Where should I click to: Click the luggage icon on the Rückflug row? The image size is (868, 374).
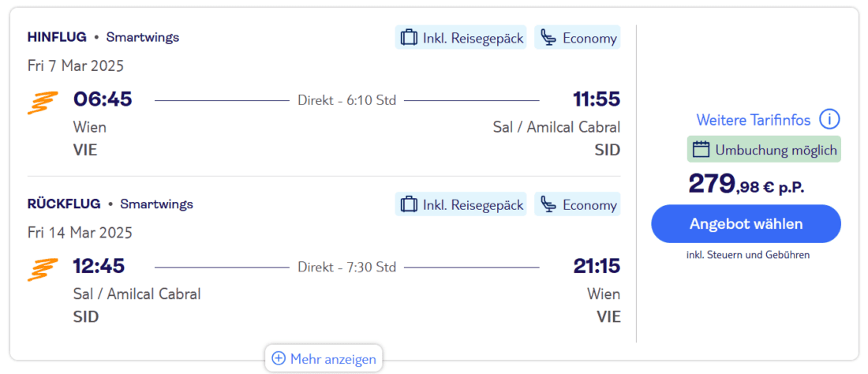(409, 205)
